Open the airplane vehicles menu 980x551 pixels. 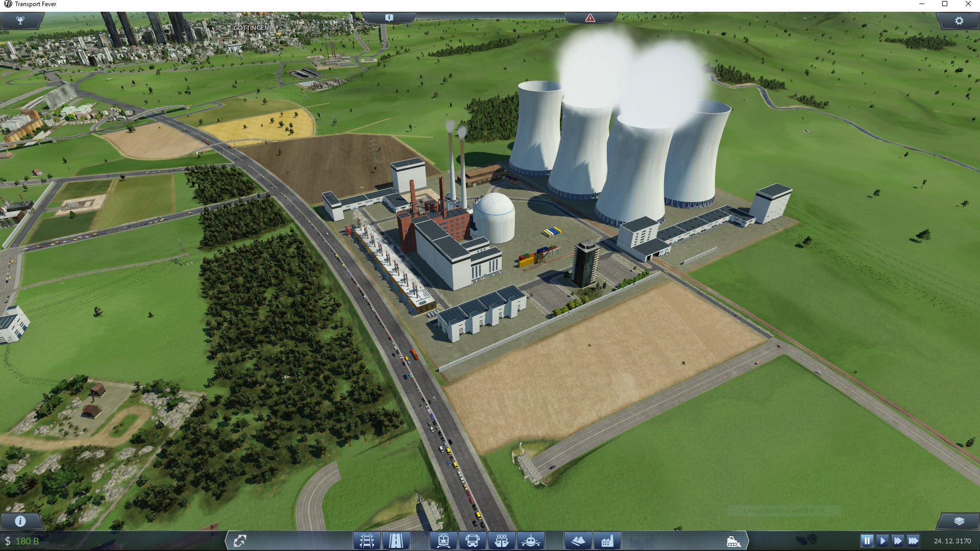(x=531, y=540)
